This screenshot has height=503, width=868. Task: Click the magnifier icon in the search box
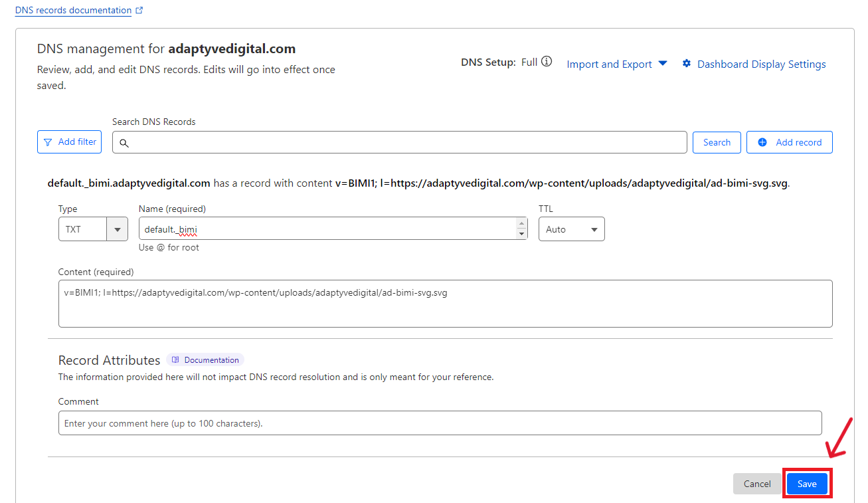pos(124,143)
